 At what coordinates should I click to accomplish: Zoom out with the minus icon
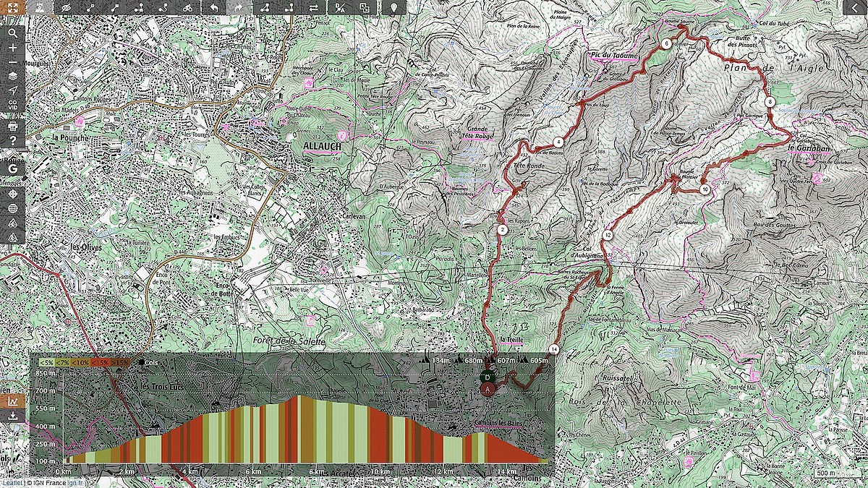pos(12,61)
